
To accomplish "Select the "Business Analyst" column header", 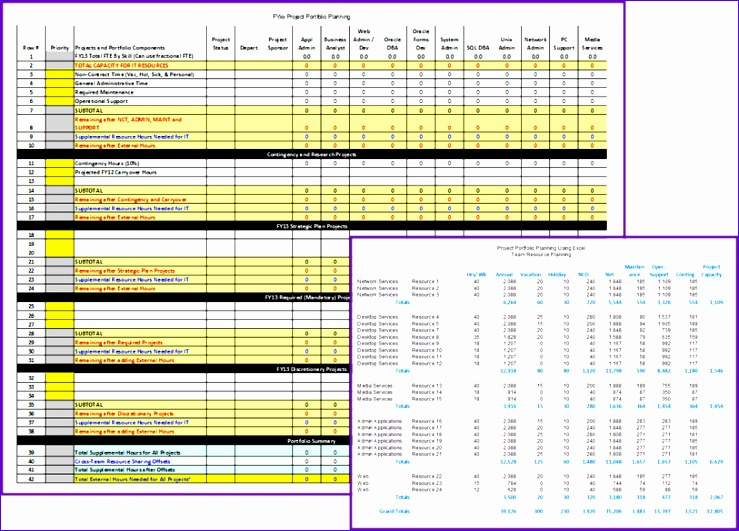I will [x=335, y=43].
